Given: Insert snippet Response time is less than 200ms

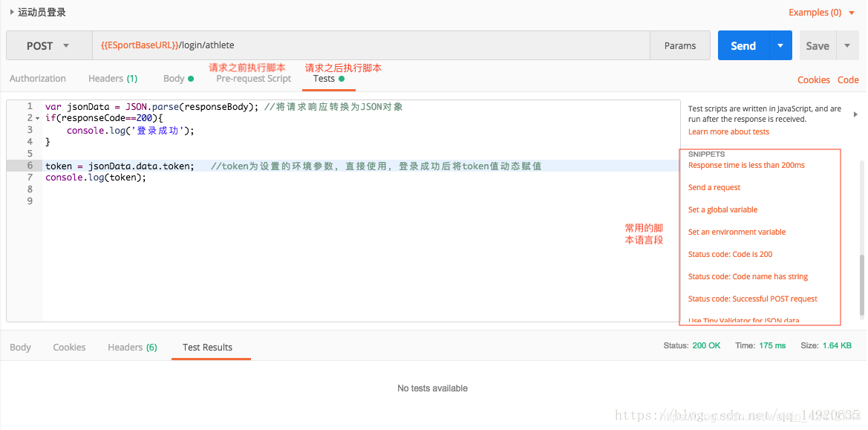Looking at the screenshot, I should click(x=746, y=165).
